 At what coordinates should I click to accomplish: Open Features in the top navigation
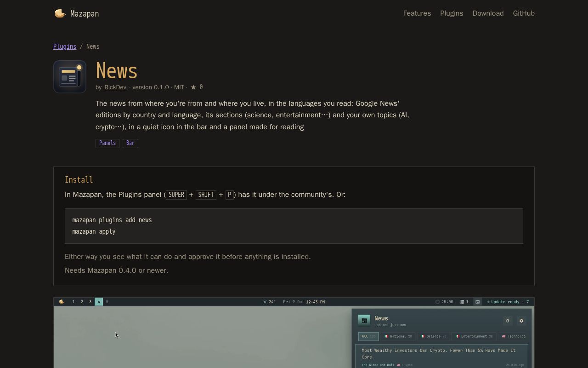pyautogui.click(x=417, y=13)
